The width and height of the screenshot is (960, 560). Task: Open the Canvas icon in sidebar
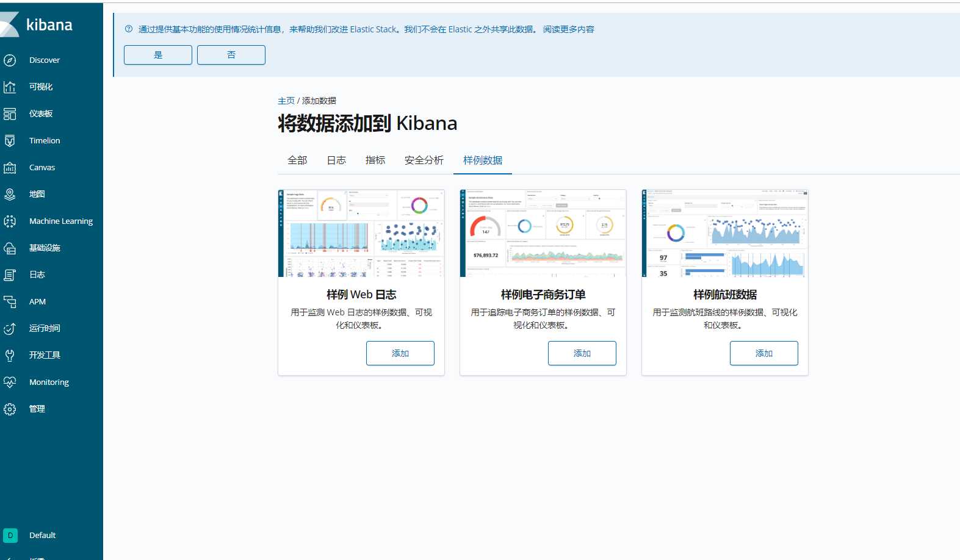pyautogui.click(x=10, y=167)
